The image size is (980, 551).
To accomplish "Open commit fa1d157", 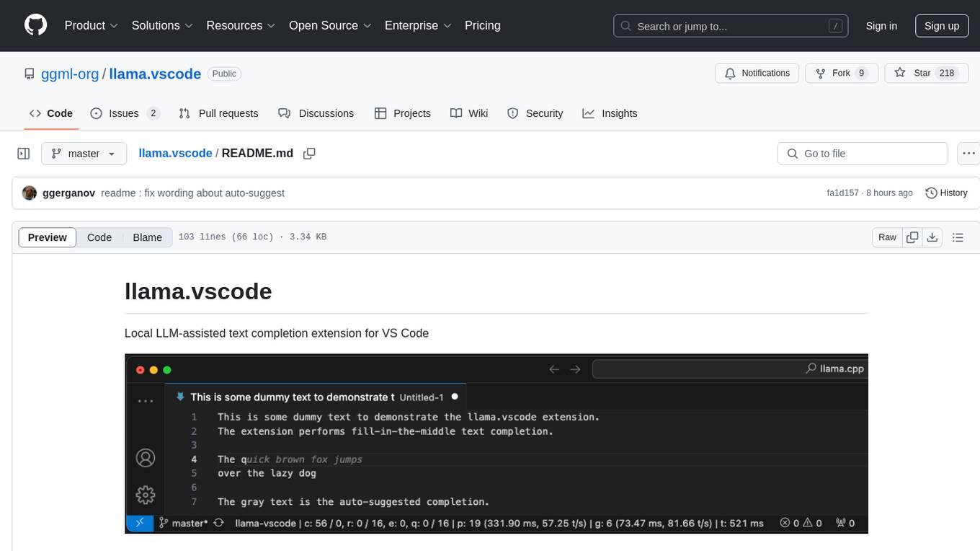I will tap(843, 193).
